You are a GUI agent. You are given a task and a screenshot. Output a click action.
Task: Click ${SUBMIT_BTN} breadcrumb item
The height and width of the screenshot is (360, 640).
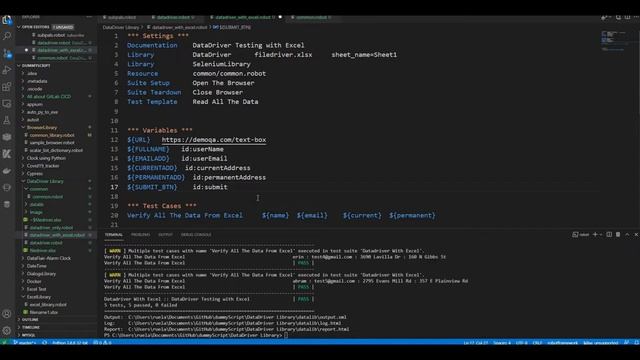[x=232, y=27]
